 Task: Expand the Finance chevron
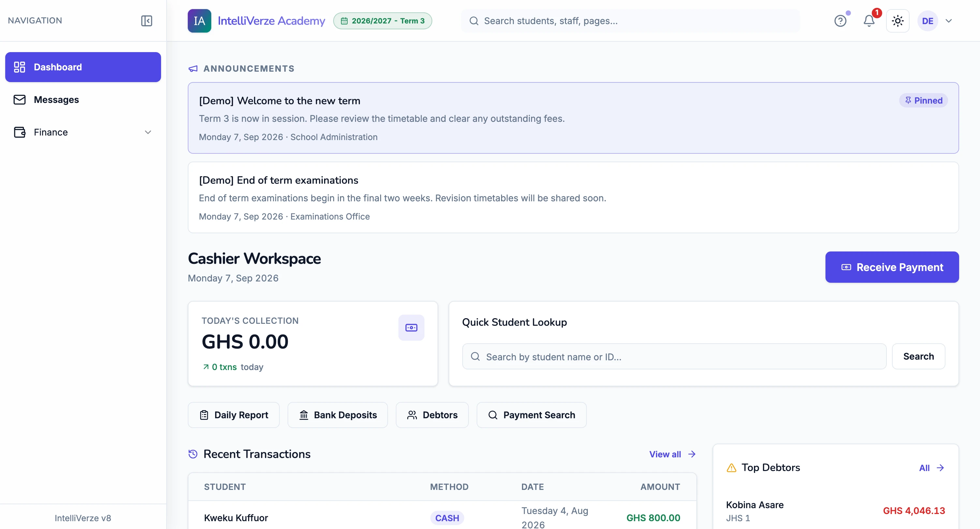click(148, 132)
